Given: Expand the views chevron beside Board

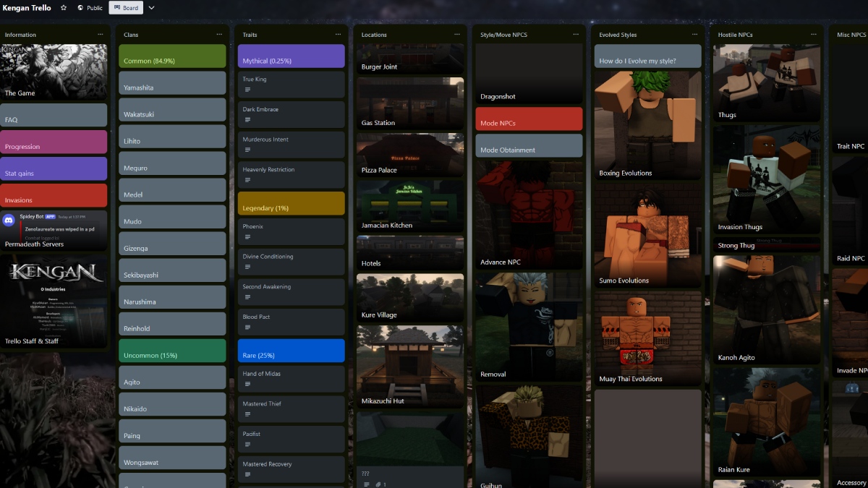Looking at the screenshot, I should [x=151, y=8].
